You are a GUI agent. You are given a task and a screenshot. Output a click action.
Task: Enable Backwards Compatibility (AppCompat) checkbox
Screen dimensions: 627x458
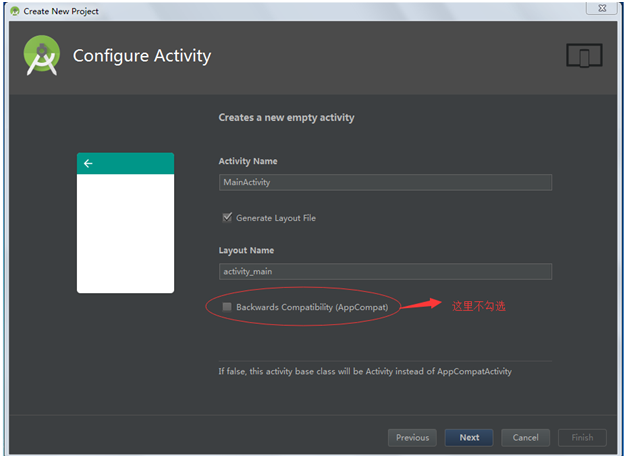coord(228,307)
